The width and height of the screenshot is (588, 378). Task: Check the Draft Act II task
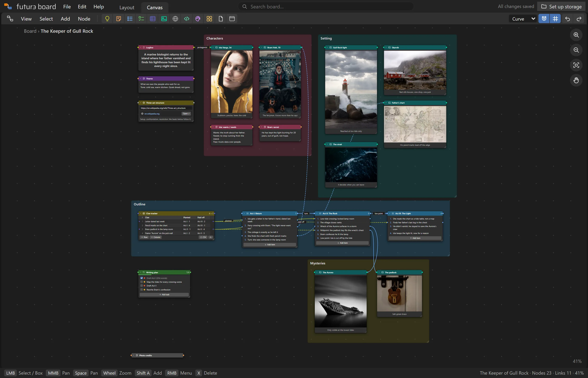tap(142, 286)
